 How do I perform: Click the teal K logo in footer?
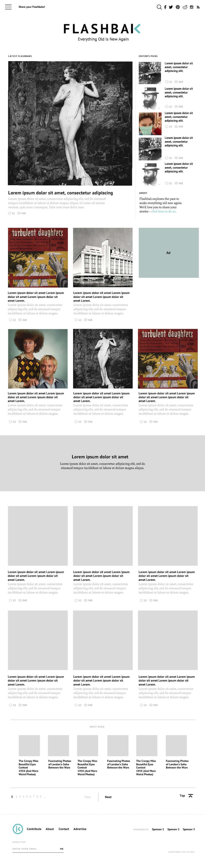pyautogui.click(x=18, y=829)
